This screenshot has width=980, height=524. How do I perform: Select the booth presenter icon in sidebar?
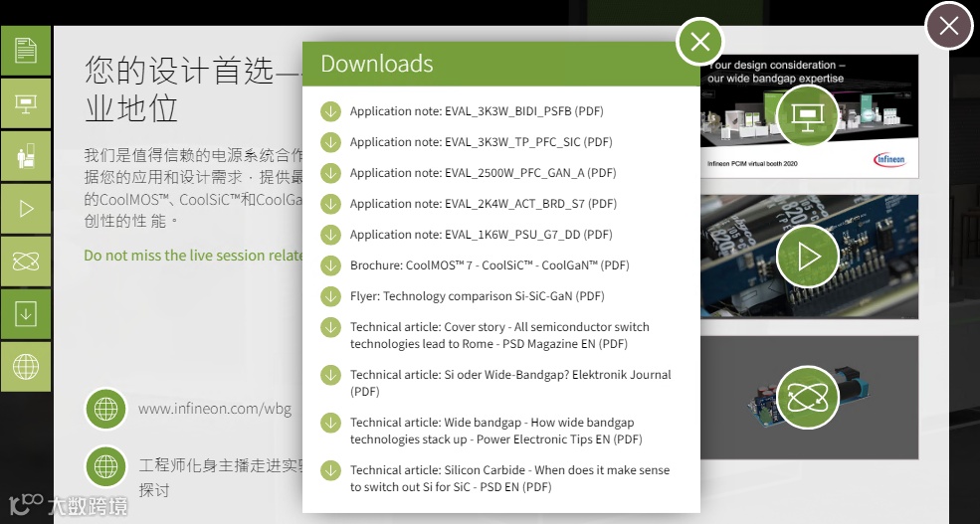(x=26, y=155)
